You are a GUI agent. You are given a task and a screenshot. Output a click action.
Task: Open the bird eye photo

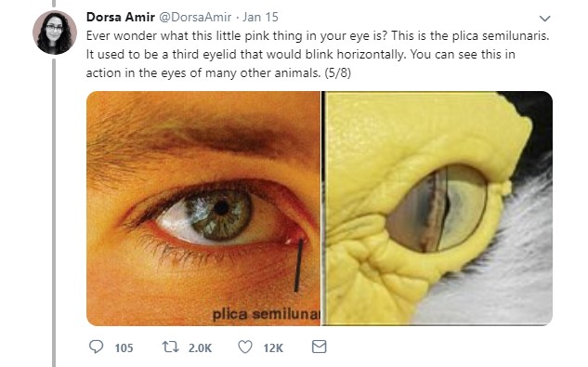click(x=438, y=208)
